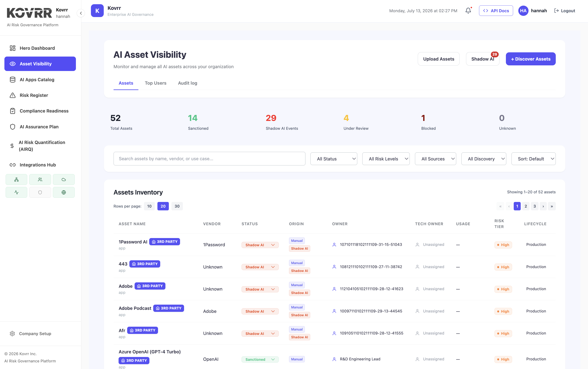Open the HA user avatar
This screenshot has height=369, width=588.
point(523,11)
